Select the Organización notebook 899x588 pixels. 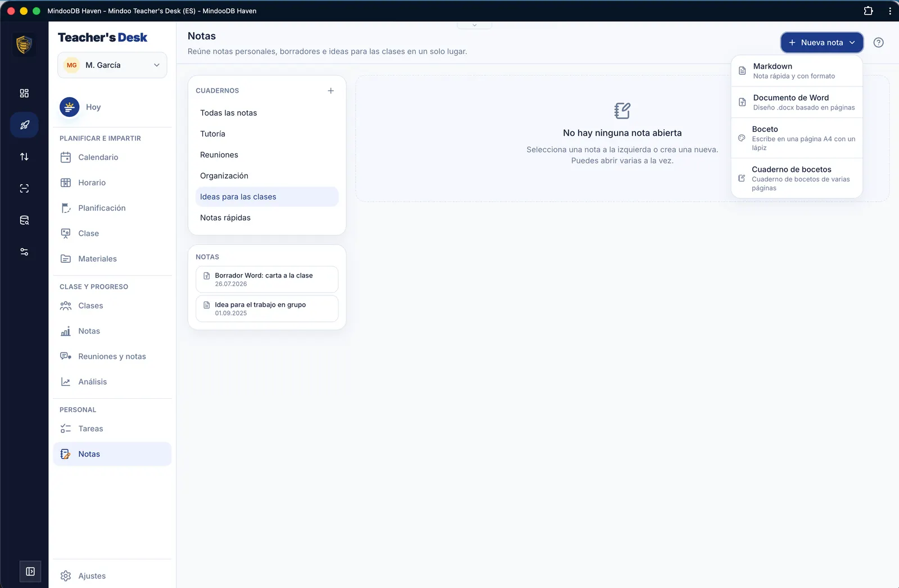pos(267,176)
